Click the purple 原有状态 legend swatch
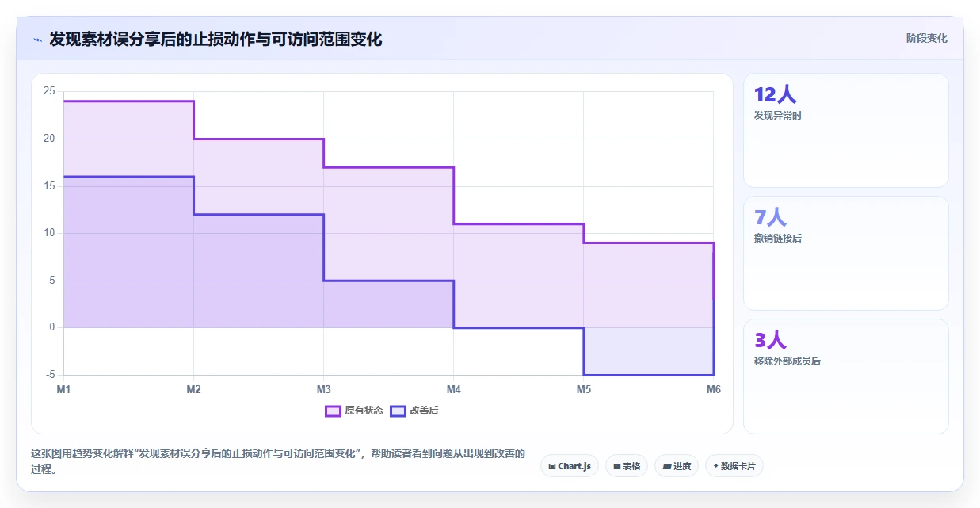 click(333, 411)
